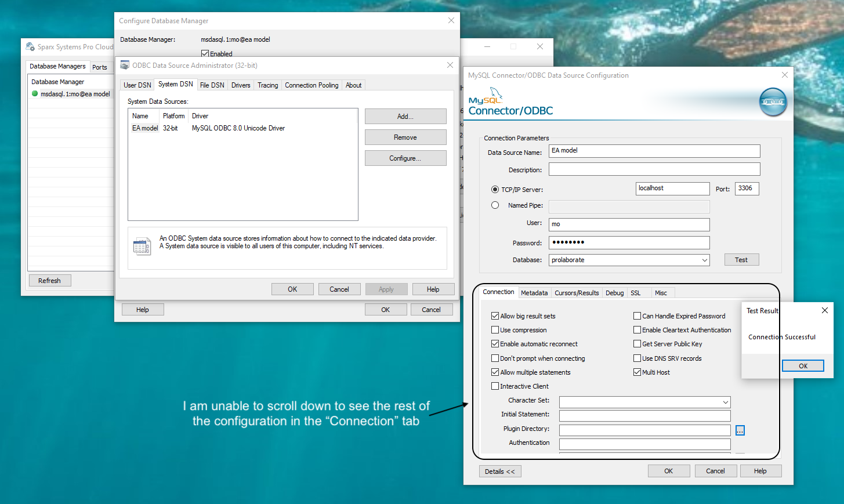Screen dimensions: 844x504
Task: Switch to the Drivers tab
Action: (241, 85)
